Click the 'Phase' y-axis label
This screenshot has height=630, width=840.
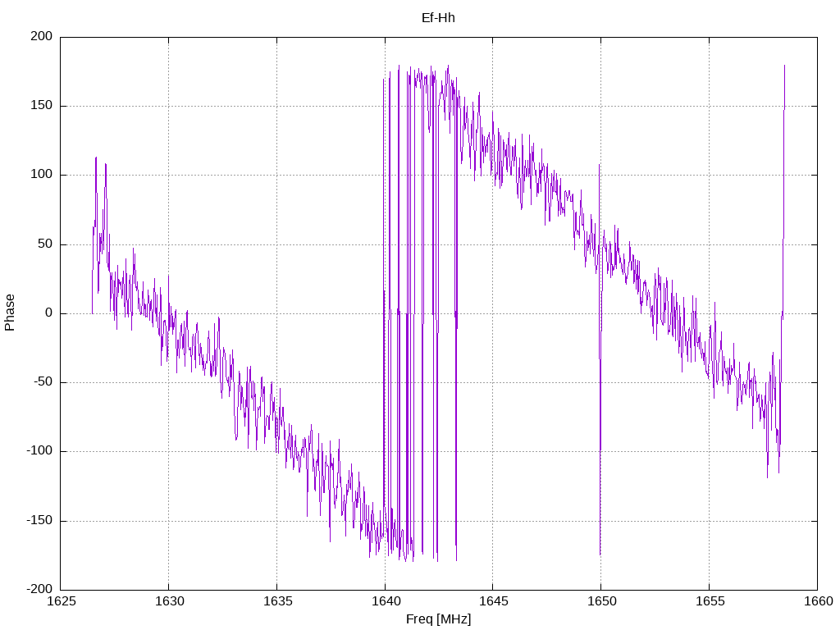(10, 313)
